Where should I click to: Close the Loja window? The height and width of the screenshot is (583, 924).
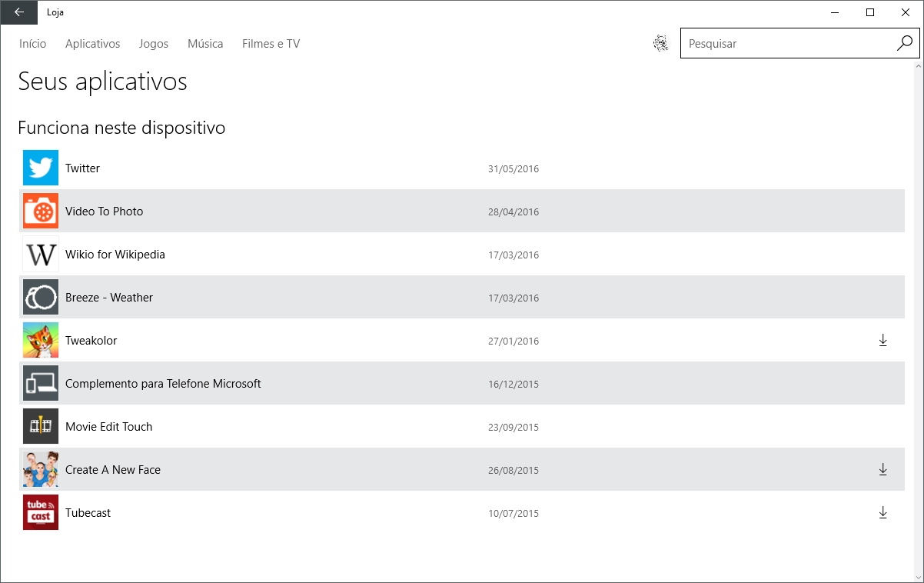tap(906, 12)
